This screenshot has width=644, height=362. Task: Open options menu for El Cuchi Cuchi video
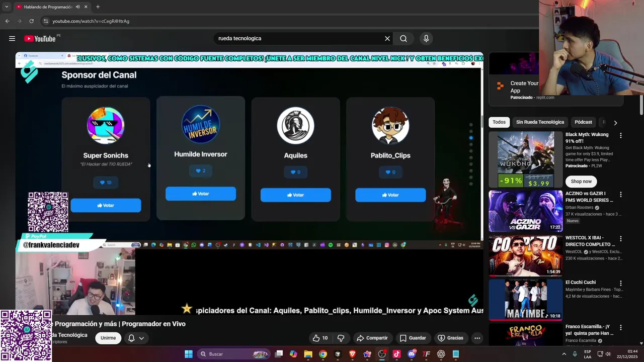620,283
